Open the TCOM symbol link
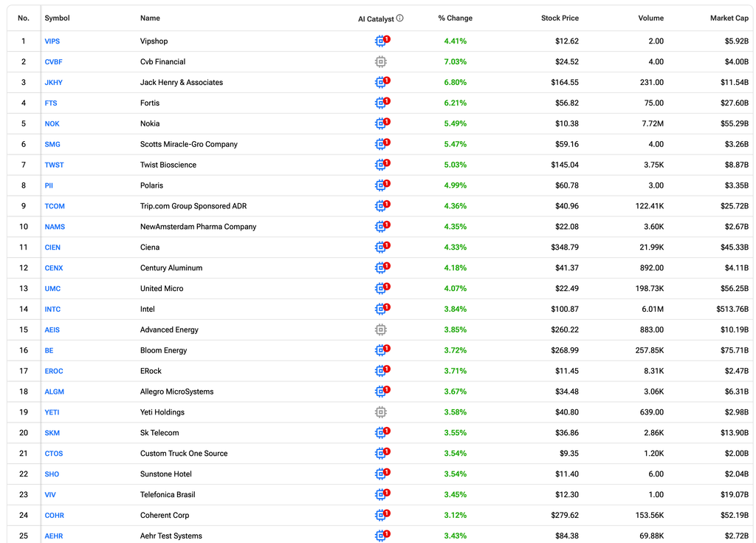 pos(55,206)
